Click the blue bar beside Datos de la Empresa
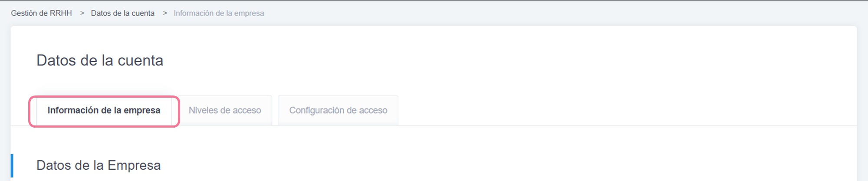868x181 pixels. [12, 165]
